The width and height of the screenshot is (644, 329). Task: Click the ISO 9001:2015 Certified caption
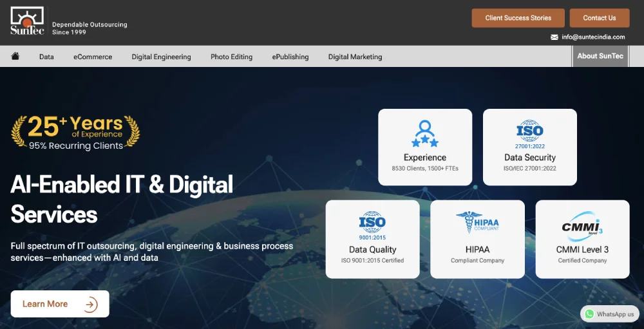[x=372, y=260]
